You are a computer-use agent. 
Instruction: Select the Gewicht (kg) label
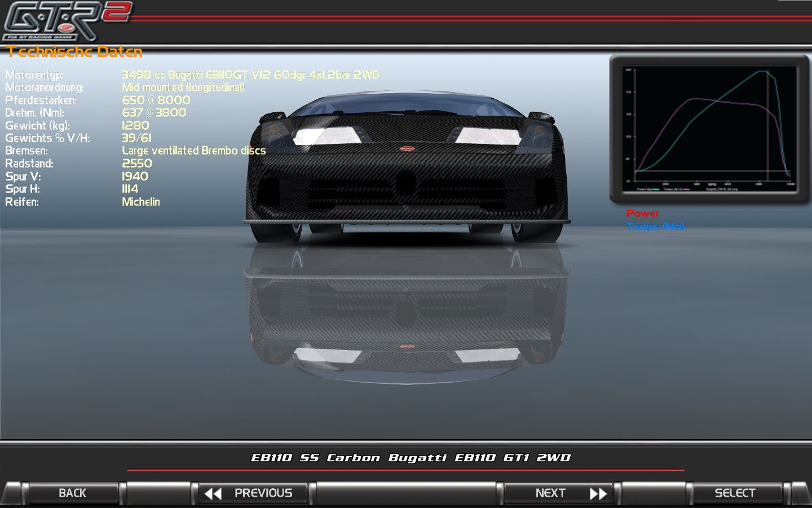[37, 126]
